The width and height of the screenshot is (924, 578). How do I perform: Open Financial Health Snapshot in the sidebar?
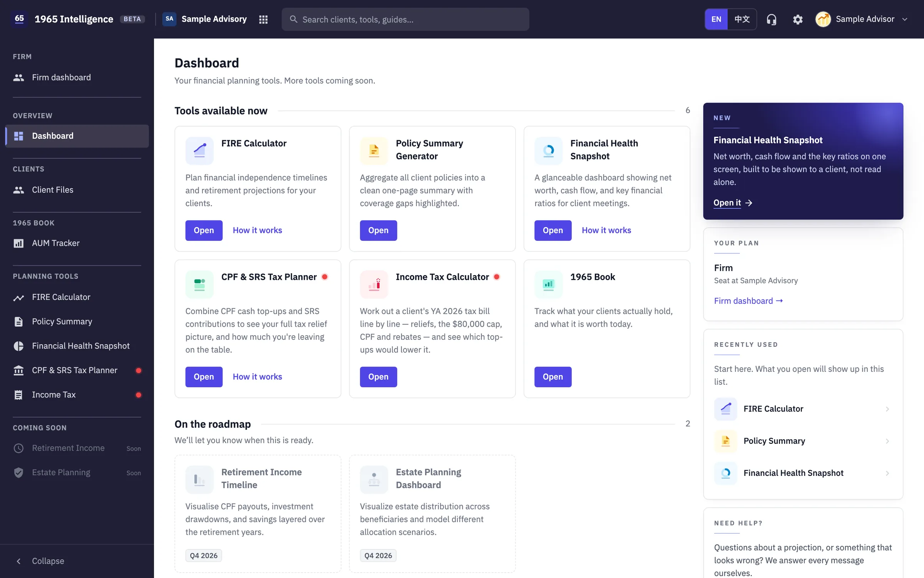pos(77,346)
